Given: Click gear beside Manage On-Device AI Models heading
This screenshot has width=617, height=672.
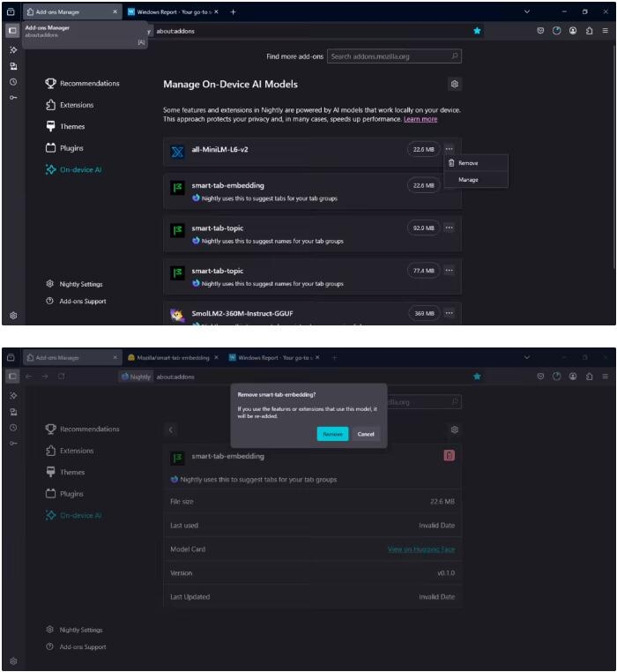Looking at the screenshot, I should click(x=455, y=84).
